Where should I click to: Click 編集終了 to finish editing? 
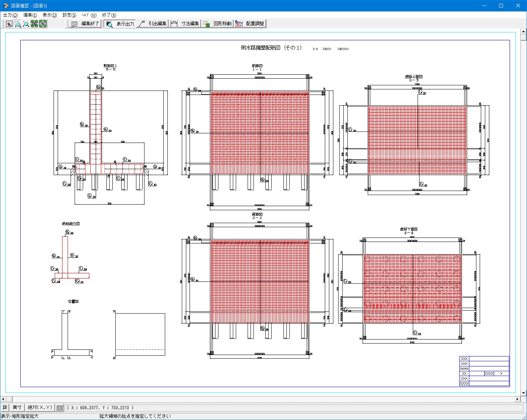85,24
